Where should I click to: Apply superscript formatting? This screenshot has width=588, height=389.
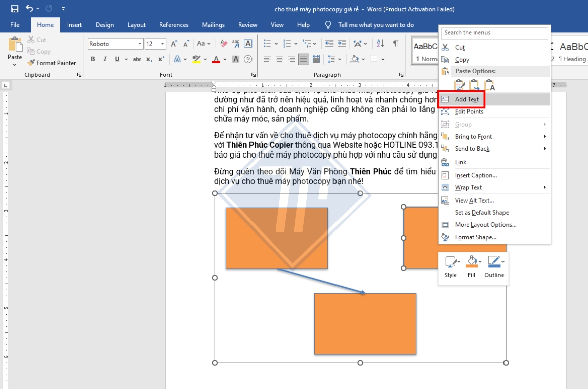coord(161,59)
